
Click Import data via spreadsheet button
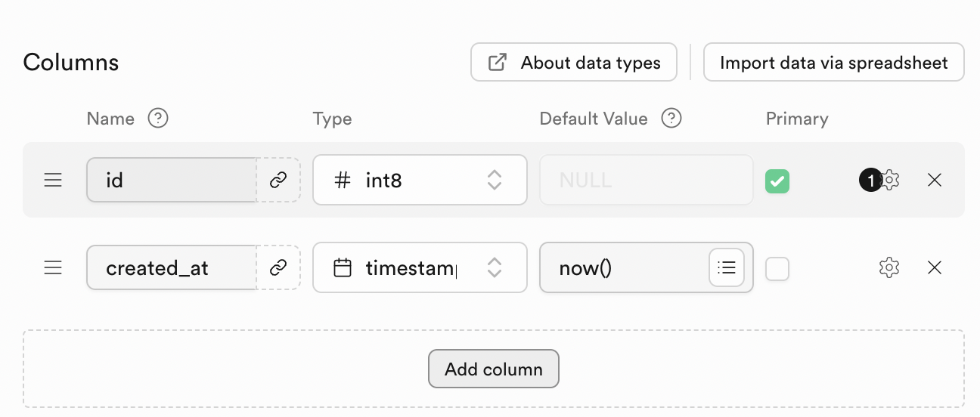click(x=834, y=63)
